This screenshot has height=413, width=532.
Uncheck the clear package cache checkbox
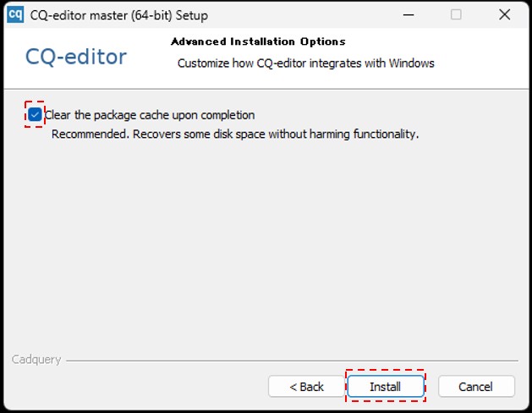(35, 114)
